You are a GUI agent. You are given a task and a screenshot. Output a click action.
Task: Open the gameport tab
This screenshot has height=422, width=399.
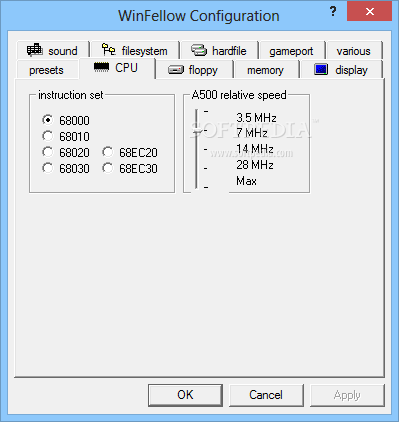tap(291, 51)
